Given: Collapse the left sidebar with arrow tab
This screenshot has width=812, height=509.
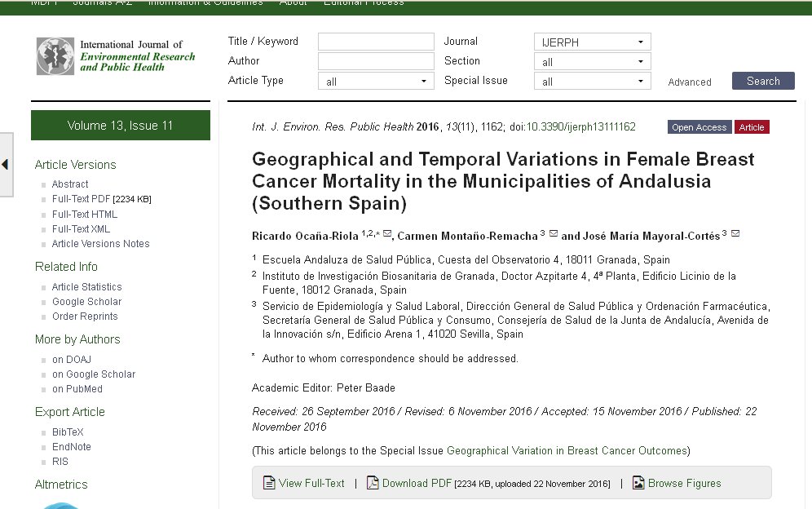Looking at the screenshot, I should [6, 165].
